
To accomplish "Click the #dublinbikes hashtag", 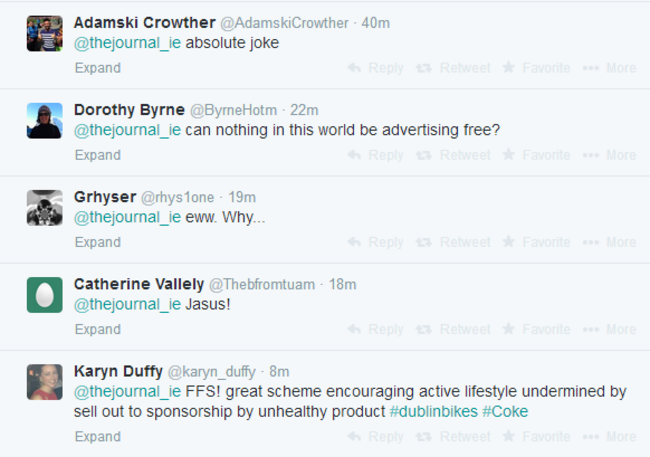I will (x=433, y=411).
